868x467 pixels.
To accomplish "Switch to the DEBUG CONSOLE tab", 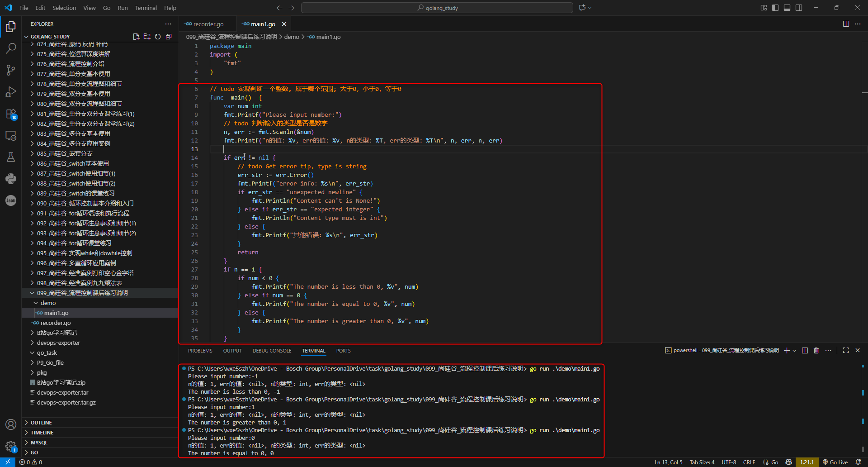I will (272, 351).
